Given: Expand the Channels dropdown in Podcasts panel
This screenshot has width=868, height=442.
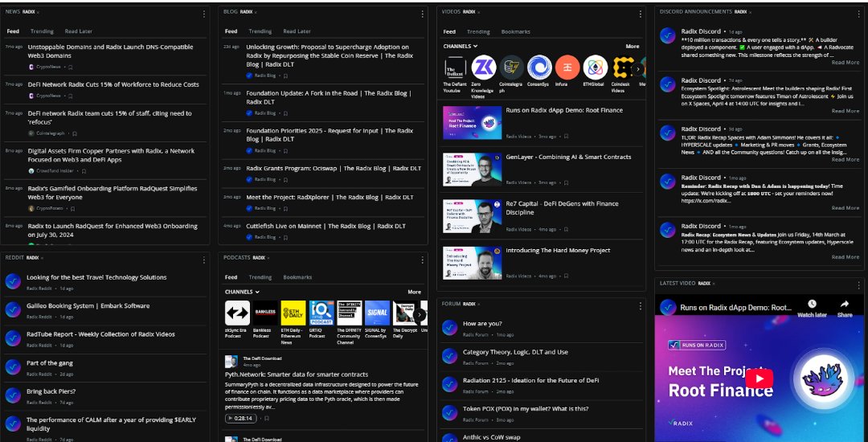Looking at the screenshot, I should tap(242, 292).
